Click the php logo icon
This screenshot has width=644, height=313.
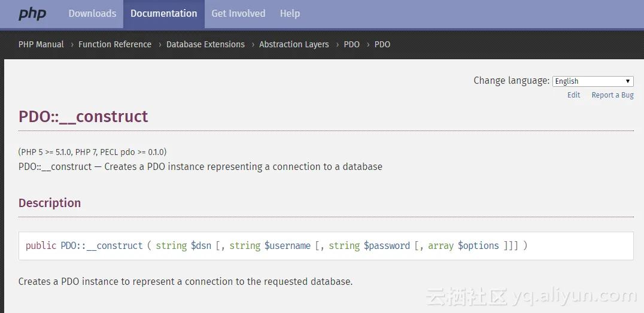pos(32,14)
